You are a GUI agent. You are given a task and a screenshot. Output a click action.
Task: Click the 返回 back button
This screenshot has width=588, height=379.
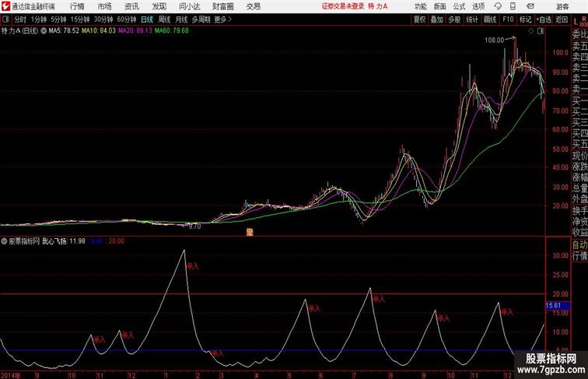(562, 19)
